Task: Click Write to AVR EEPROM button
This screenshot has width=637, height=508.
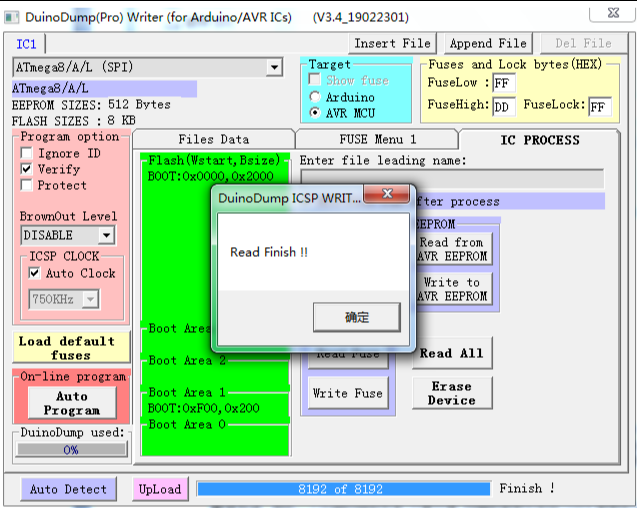Action: point(453,289)
